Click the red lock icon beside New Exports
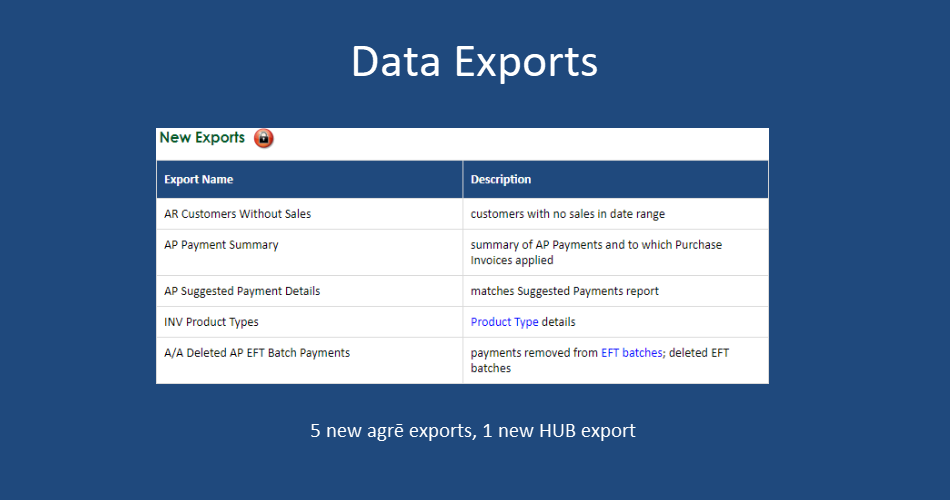The height and width of the screenshot is (500, 950). pyautogui.click(x=264, y=138)
